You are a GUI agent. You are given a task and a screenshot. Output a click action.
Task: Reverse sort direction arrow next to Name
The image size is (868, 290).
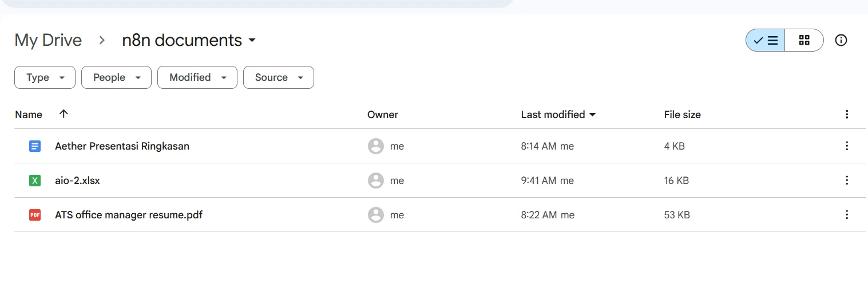pos(64,114)
